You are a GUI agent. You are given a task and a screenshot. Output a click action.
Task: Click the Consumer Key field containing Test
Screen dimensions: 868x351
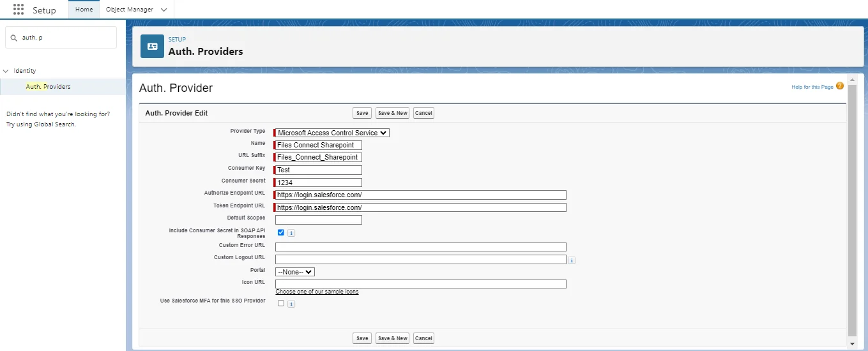coord(318,170)
